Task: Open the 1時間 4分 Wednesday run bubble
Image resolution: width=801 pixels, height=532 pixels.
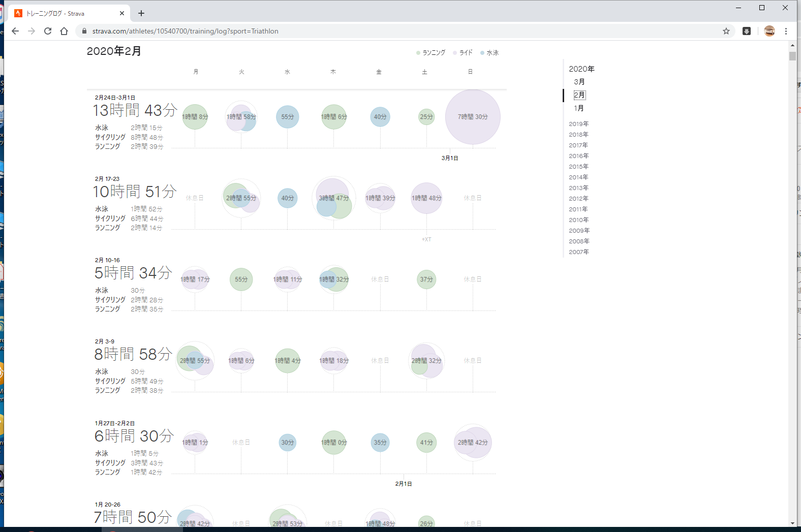Action: click(x=288, y=361)
